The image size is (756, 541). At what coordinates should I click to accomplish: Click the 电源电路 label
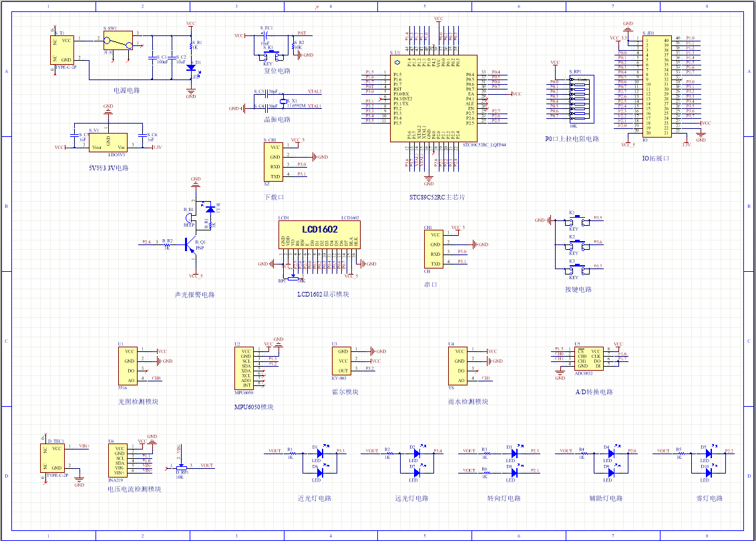[x=127, y=90]
